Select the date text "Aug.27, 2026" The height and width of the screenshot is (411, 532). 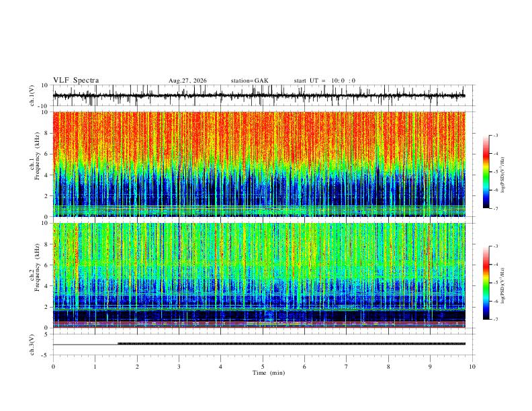(x=187, y=81)
